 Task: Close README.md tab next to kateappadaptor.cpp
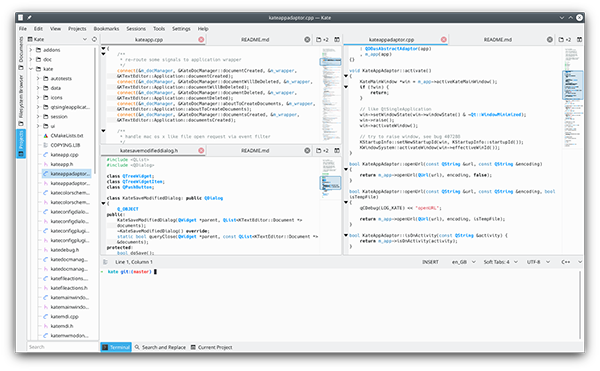coord(549,39)
